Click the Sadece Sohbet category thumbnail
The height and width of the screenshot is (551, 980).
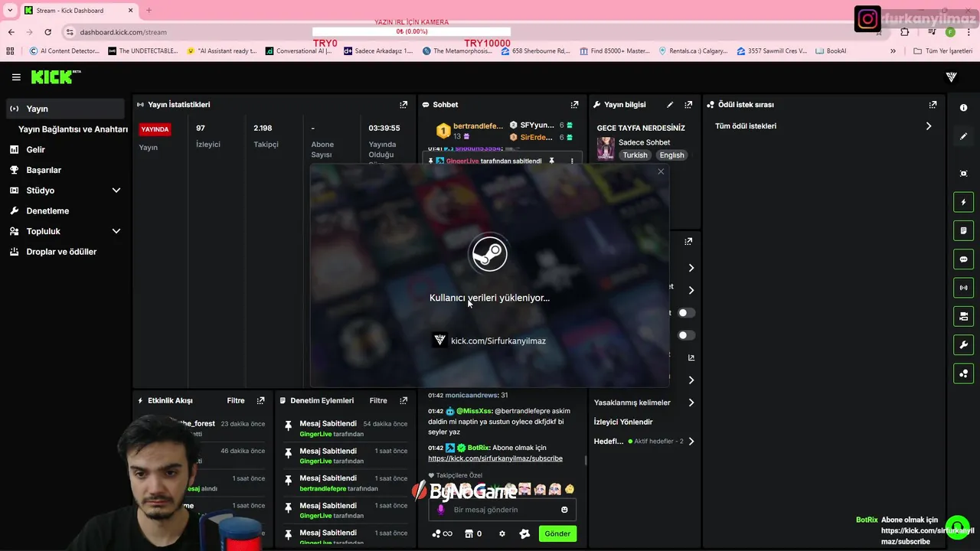[606, 148]
